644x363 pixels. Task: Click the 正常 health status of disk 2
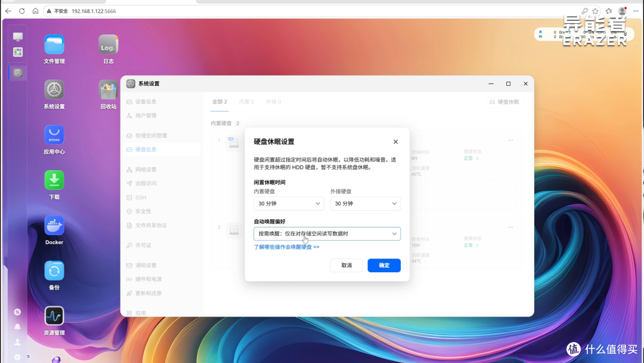pyautogui.click(x=470, y=245)
